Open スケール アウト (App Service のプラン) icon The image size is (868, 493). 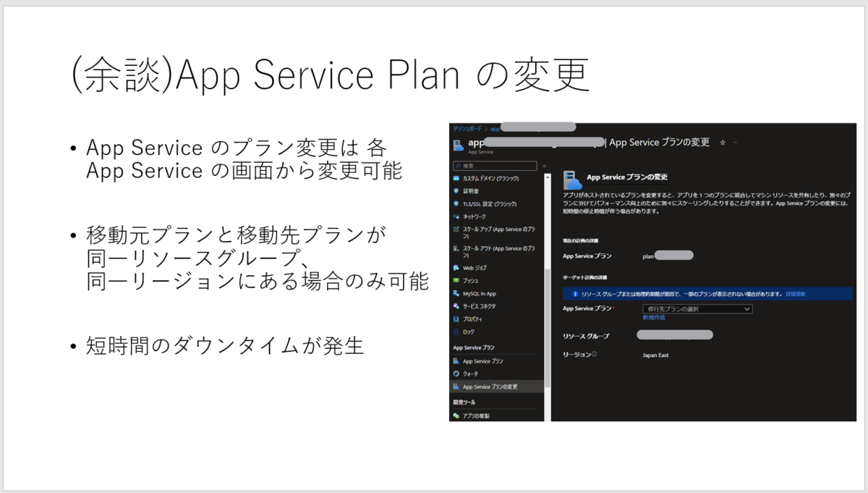click(456, 248)
